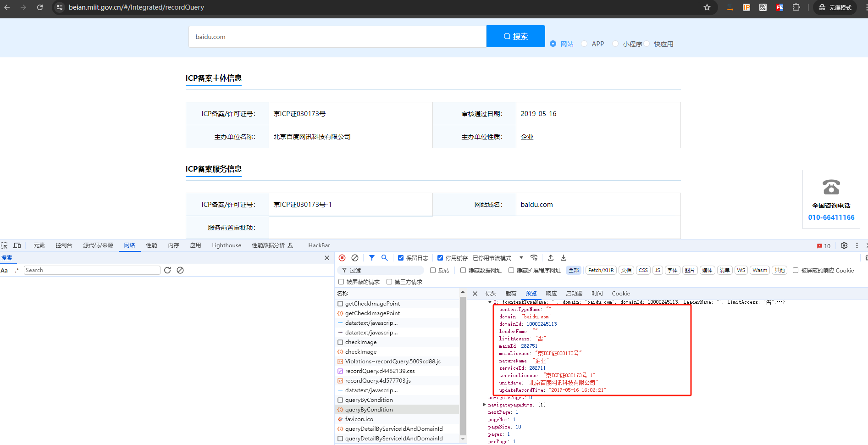The width and height of the screenshot is (868, 445).
Task: Select favicon.ico request
Action: pyautogui.click(x=397, y=419)
